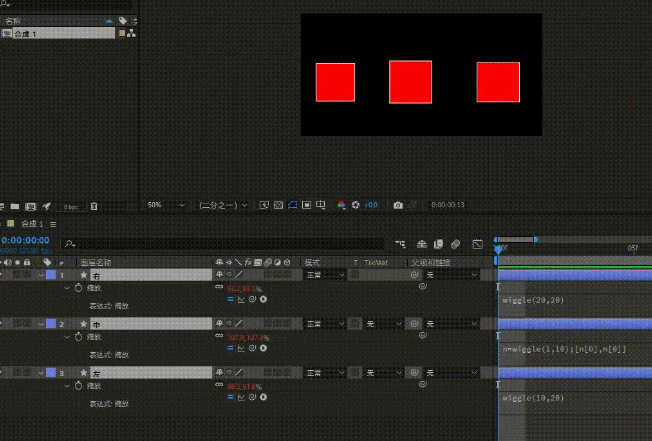Screen dimensions: 652x441
Task: Toggle the stopwatch for layer 中 scale
Action: [78, 337]
